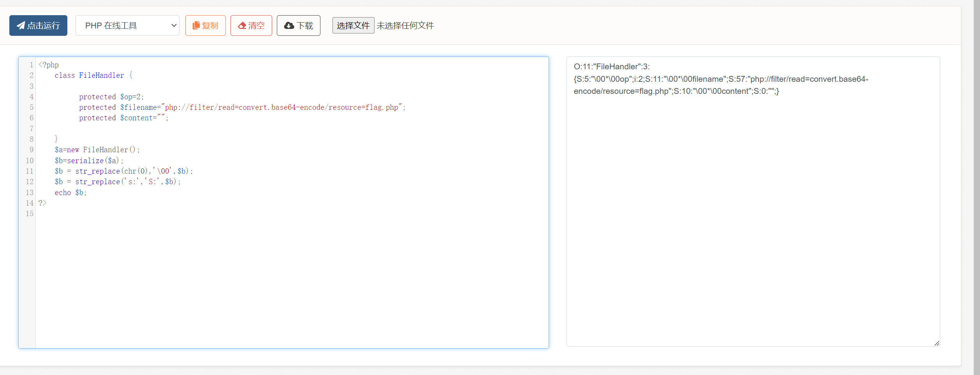Click the '?>' closing tag on line 14
Screen dimensions: 980x375
pyautogui.click(x=42, y=203)
